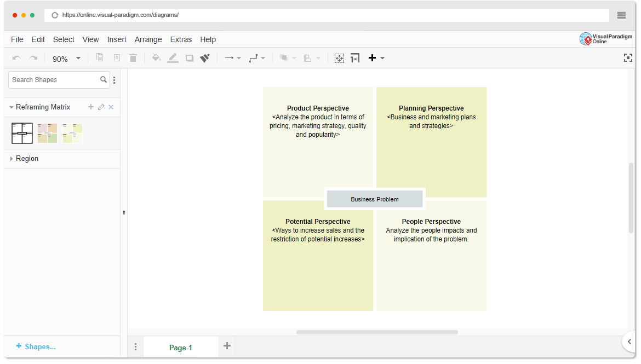The width and height of the screenshot is (641, 364).
Task: Open the align dropdown caret
Action: pyautogui.click(x=318, y=59)
